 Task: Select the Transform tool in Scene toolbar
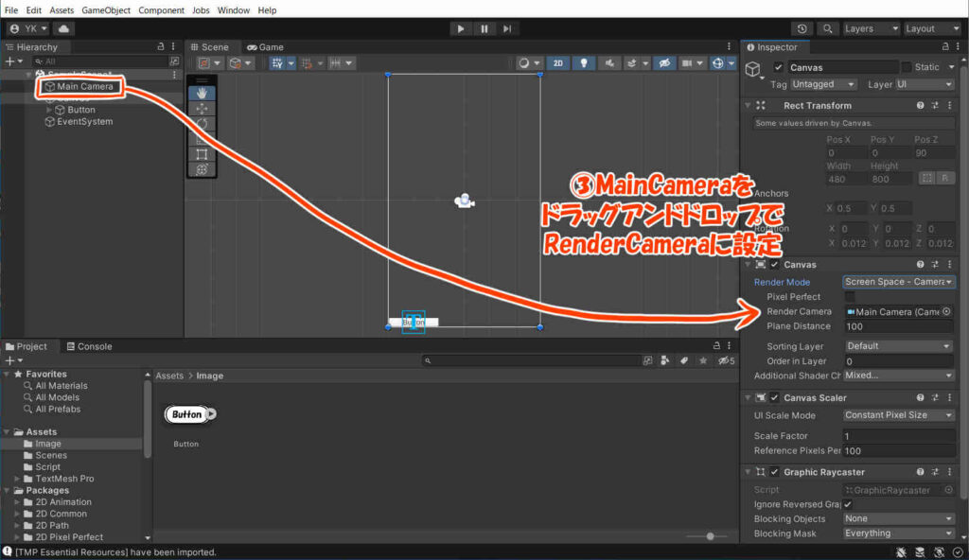203,169
